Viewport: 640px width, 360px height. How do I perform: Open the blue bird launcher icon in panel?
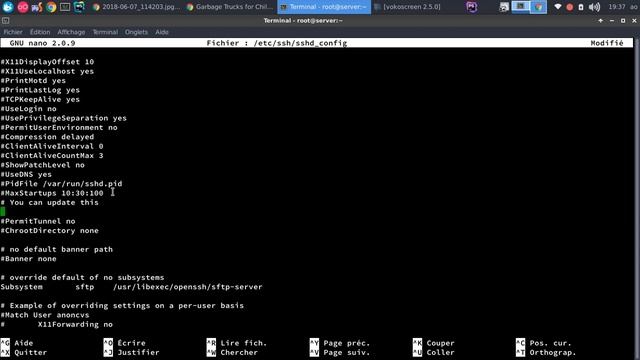[8, 7]
